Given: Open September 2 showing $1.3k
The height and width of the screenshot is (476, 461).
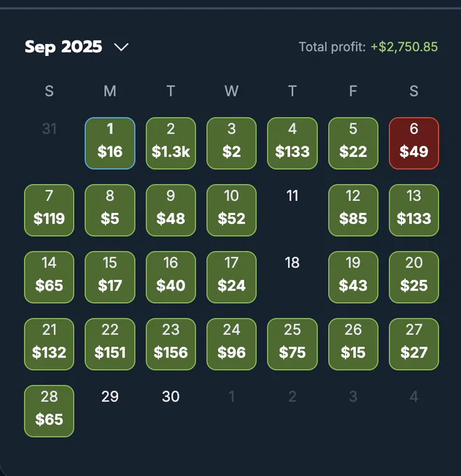Looking at the screenshot, I should click(171, 143).
